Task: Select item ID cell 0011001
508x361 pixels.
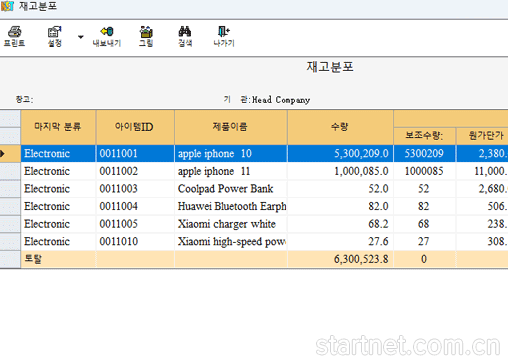Action: (135, 153)
